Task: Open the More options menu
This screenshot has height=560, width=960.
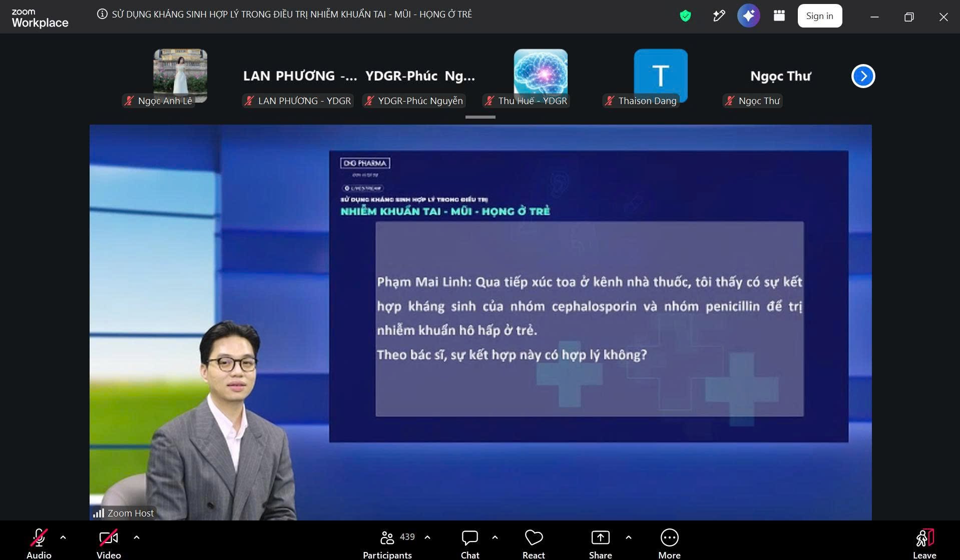Action: coord(669,543)
